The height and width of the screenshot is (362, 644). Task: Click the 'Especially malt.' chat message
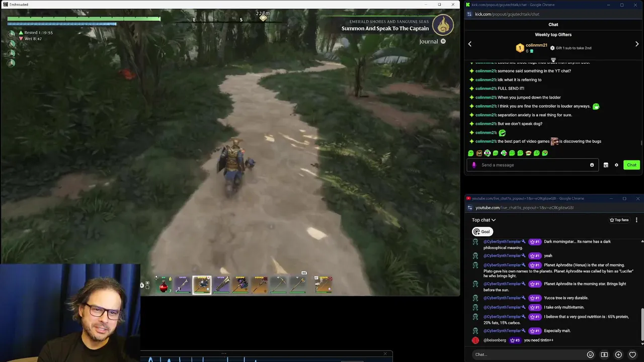557,331
